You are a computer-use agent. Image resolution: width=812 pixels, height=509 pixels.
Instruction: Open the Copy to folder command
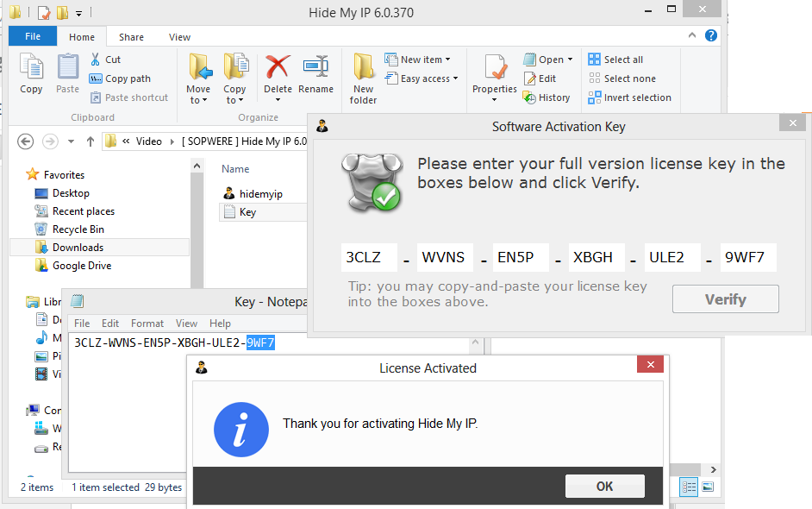234,79
